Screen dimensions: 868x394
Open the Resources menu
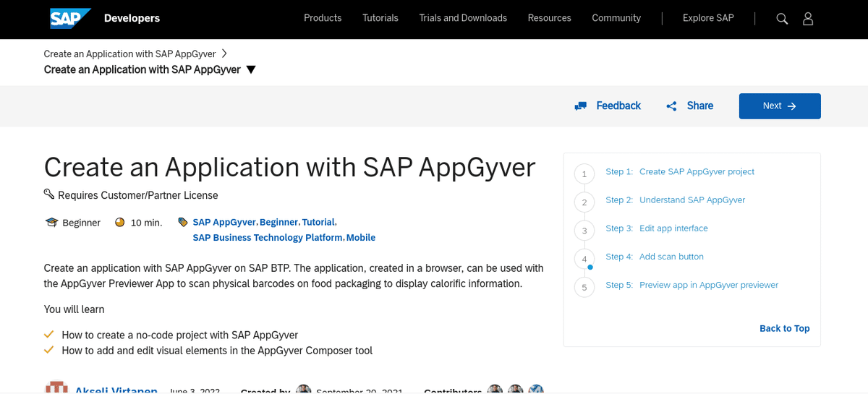550,18
